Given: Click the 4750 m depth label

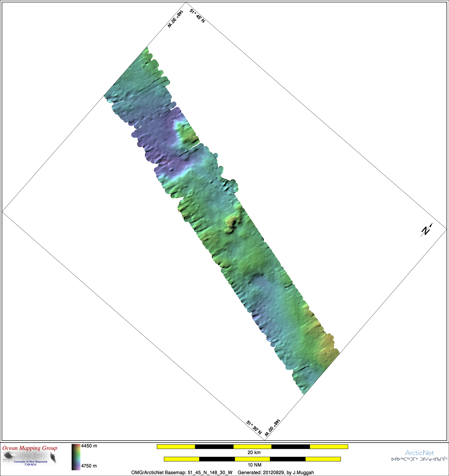Looking at the screenshot, I should [89, 466].
